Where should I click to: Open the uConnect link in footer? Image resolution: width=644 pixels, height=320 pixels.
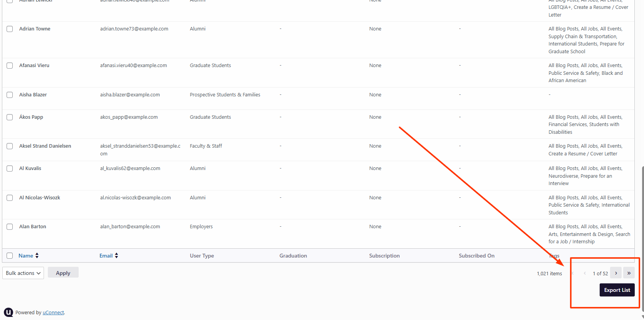coord(53,313)
